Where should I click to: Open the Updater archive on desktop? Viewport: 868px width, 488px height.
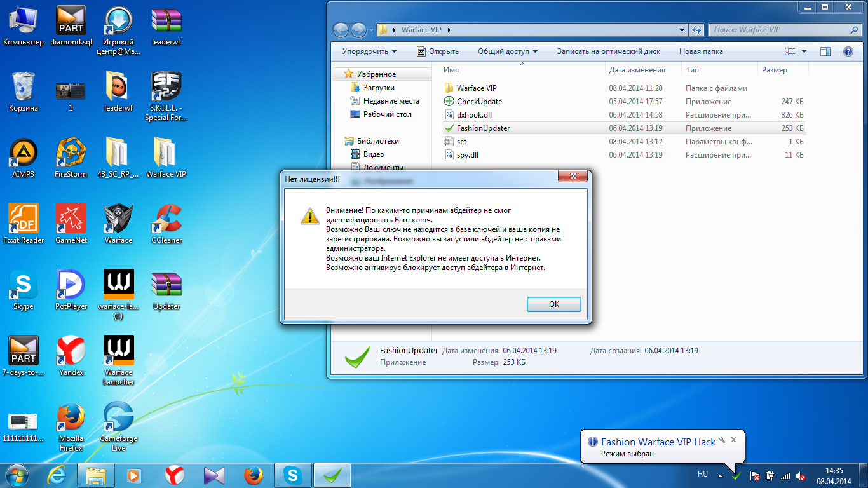pyautogui.click(x=166, y=290)
